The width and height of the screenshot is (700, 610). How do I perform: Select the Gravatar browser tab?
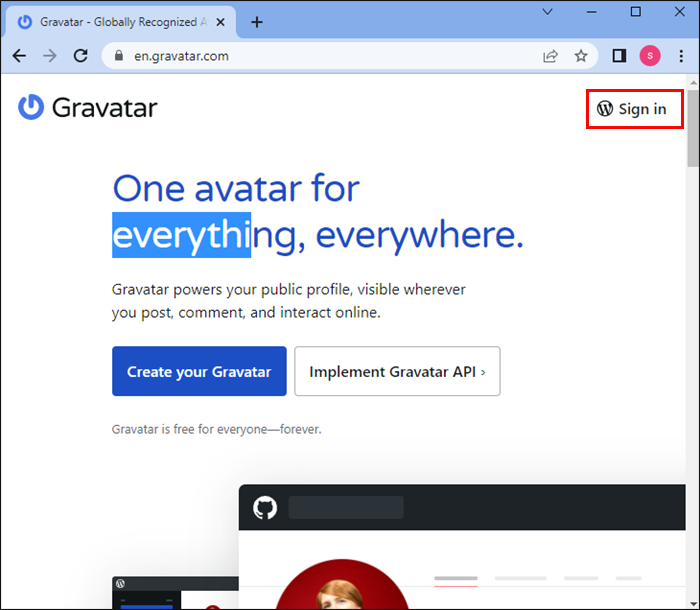[120, 22]
